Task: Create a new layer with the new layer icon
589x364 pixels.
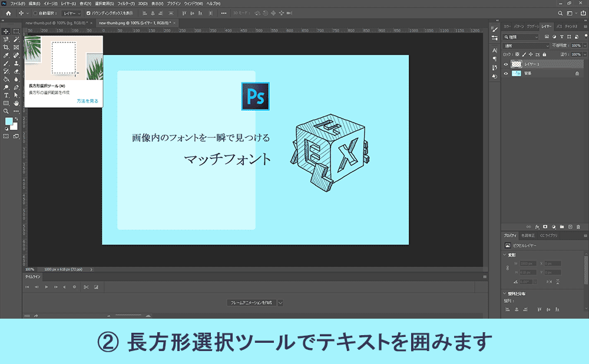Action: [x=569, y=226]
